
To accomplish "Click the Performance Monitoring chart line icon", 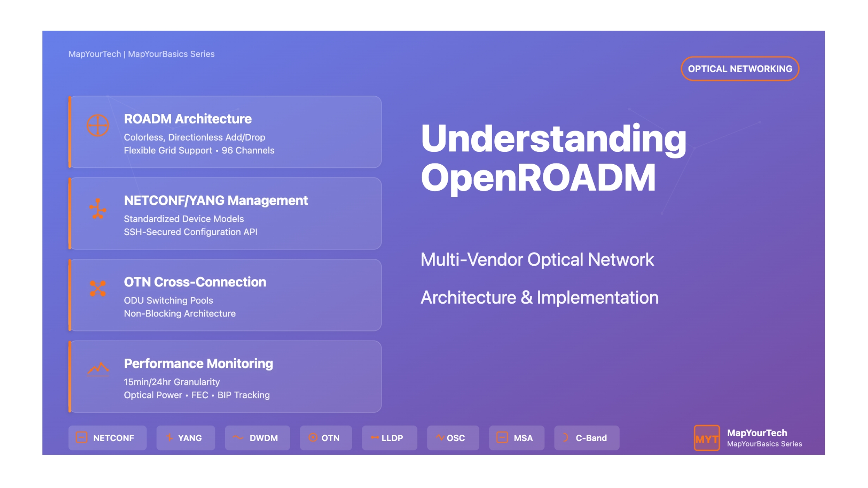I will 98,369.
